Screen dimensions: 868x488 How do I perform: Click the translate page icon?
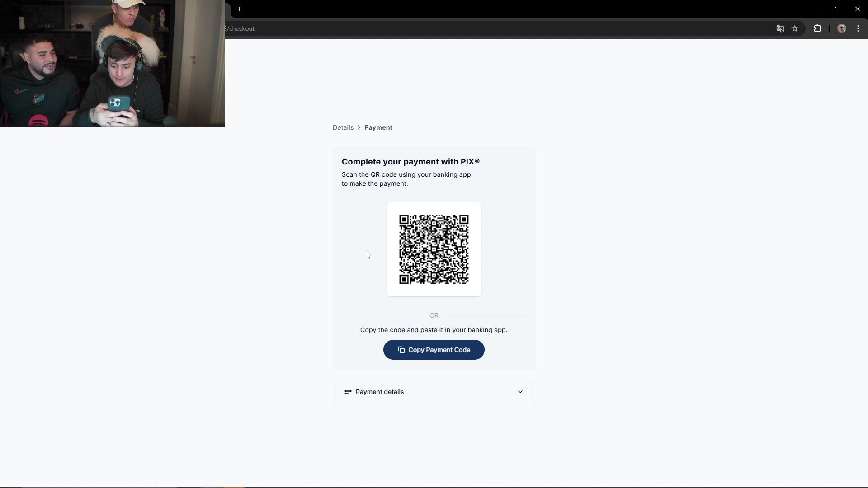tap(780, 28)
